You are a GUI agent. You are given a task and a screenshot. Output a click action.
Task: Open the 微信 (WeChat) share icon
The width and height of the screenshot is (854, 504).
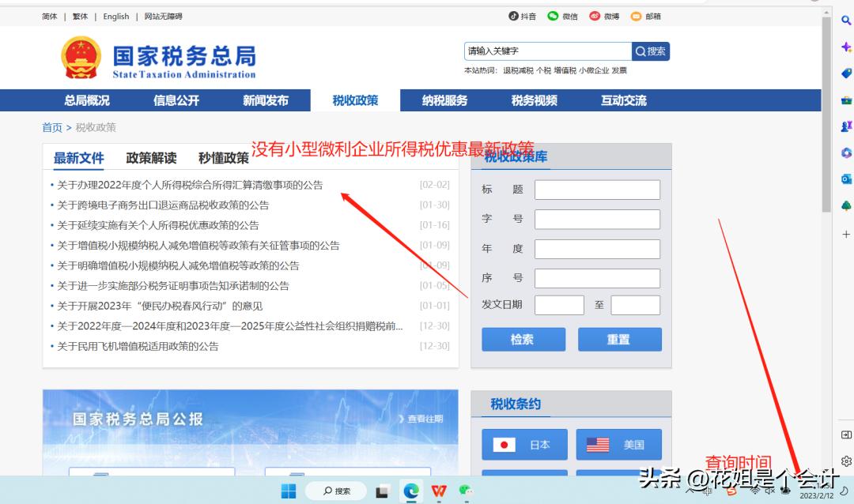[x=554, y=16]
